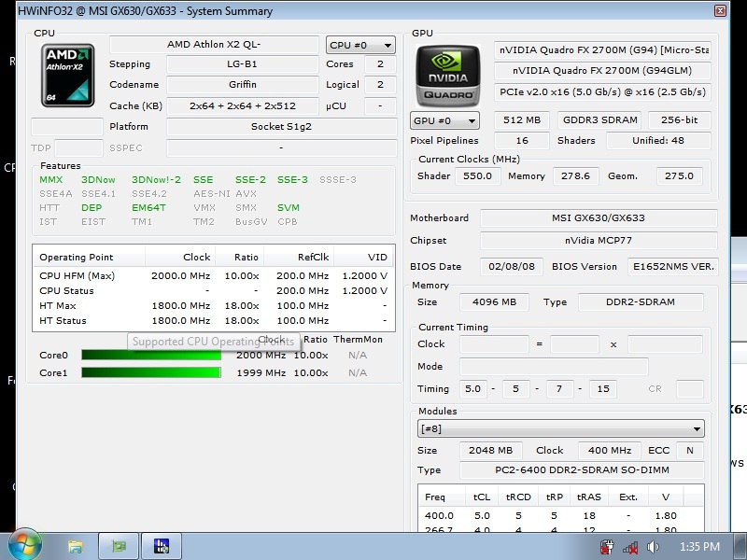The height and width of the screenshot is (560, 747).
Task: Click the Quadro FX 2700M (G94GLM) field
Action: tap(602, 71)
